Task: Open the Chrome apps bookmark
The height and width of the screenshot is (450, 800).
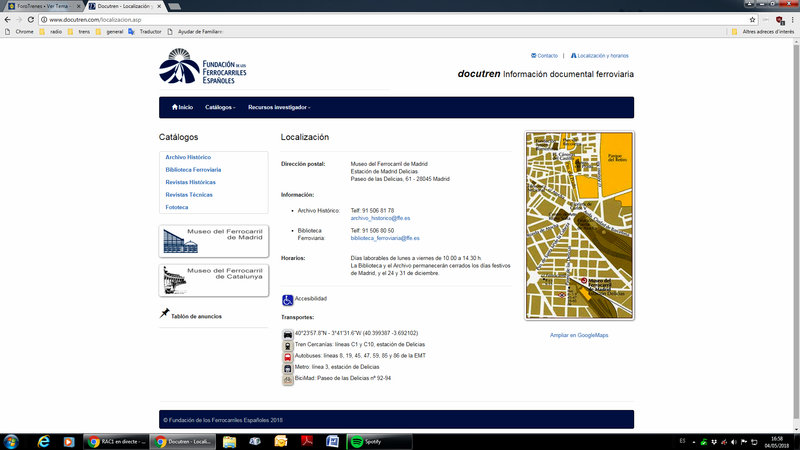Action: [x=19, y=32]
